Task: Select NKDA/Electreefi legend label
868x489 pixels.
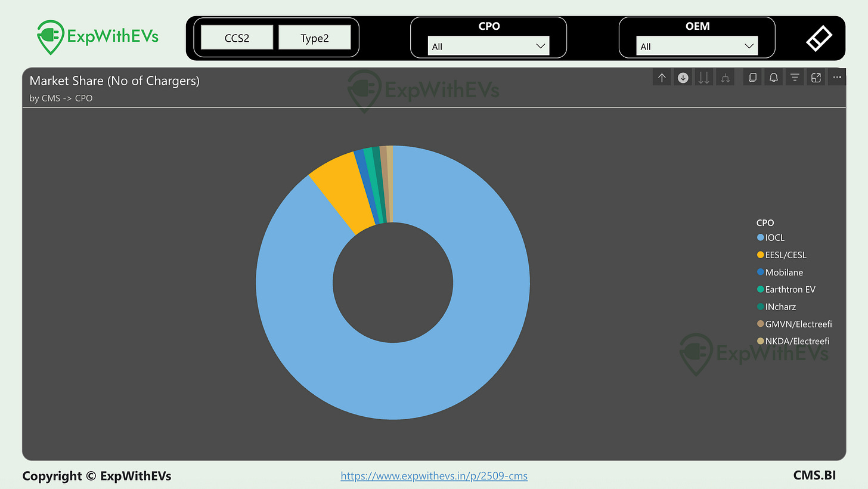Action: [x=797, y=341]
